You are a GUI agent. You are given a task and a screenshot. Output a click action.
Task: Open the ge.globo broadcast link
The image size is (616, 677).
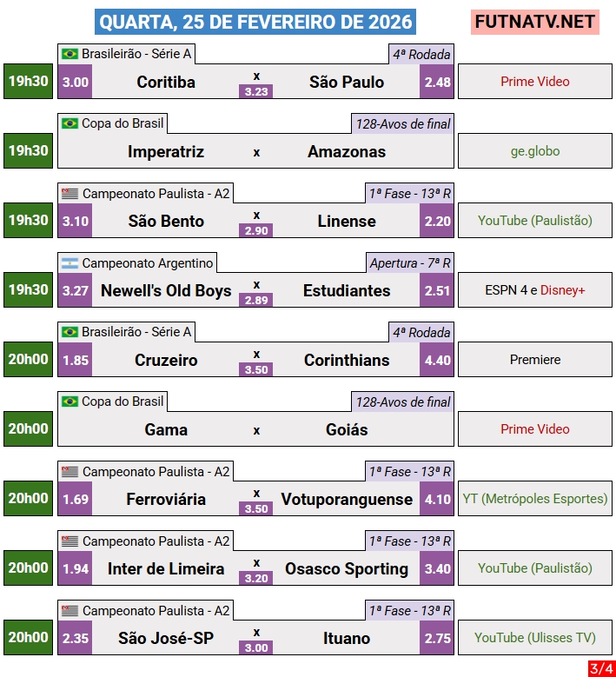coord(535,151)
